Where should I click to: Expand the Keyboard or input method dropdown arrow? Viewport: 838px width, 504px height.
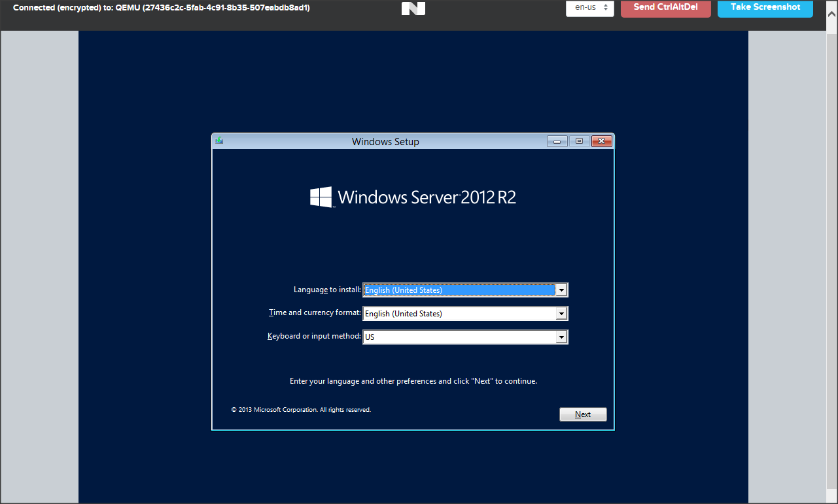[561, 337]
